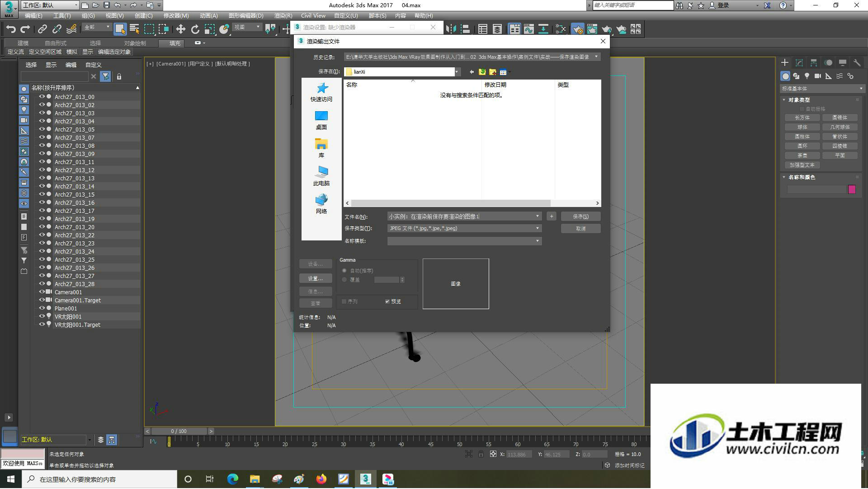Choose the Select and Rotate tool
The image size is (868, 489).
[195, 29]
